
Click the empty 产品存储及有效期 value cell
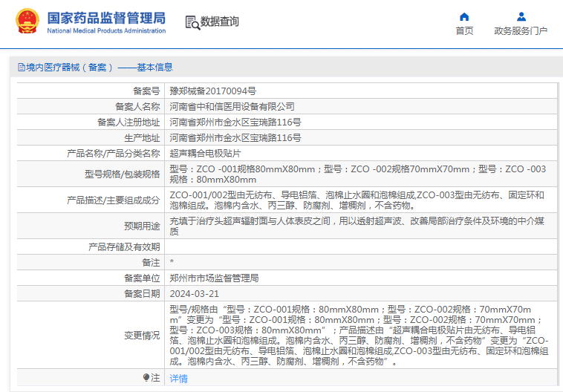[361, 246]
